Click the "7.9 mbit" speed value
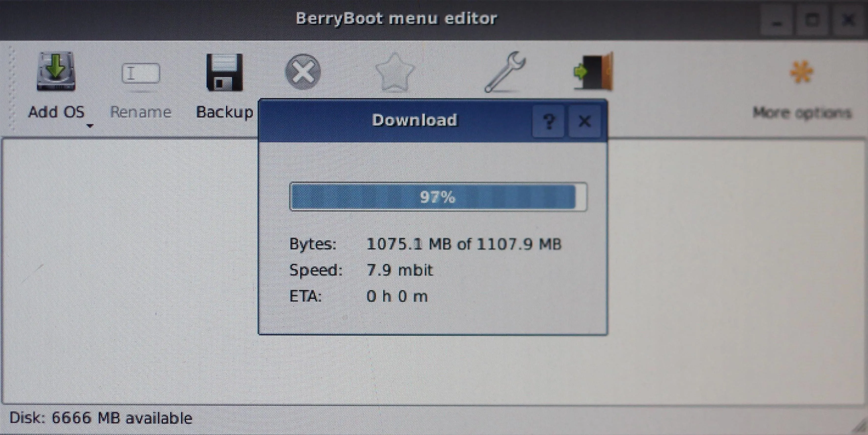The image size is (868, 435). (400, 270)
